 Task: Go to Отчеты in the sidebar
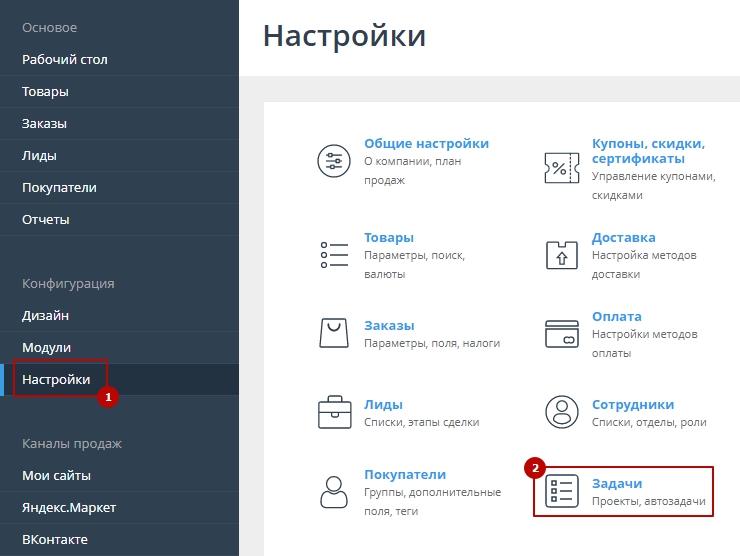pyautogui.click(x=46, y=219)
